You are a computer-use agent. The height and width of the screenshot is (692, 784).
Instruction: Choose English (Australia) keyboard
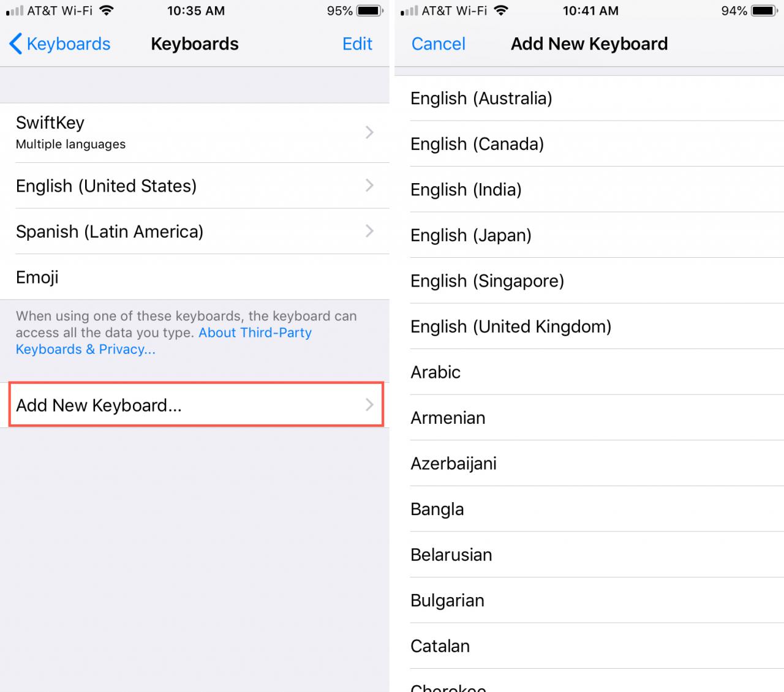[x=481, y=99]
